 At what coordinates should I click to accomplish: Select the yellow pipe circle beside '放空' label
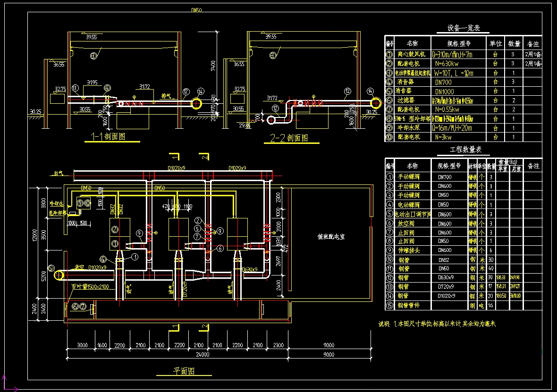coord(58,275)
